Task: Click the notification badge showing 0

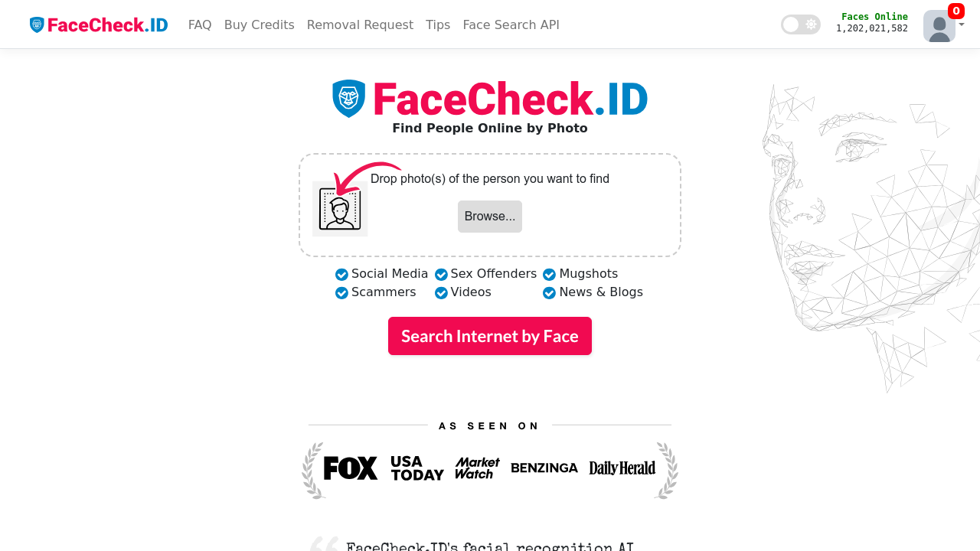Action: (x=955, y=11)
